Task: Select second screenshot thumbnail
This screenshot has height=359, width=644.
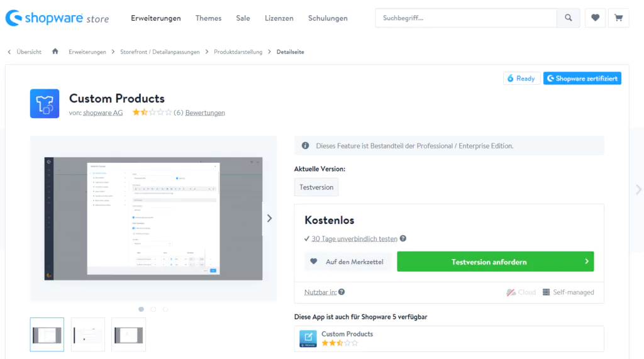Action: point(88,334)
